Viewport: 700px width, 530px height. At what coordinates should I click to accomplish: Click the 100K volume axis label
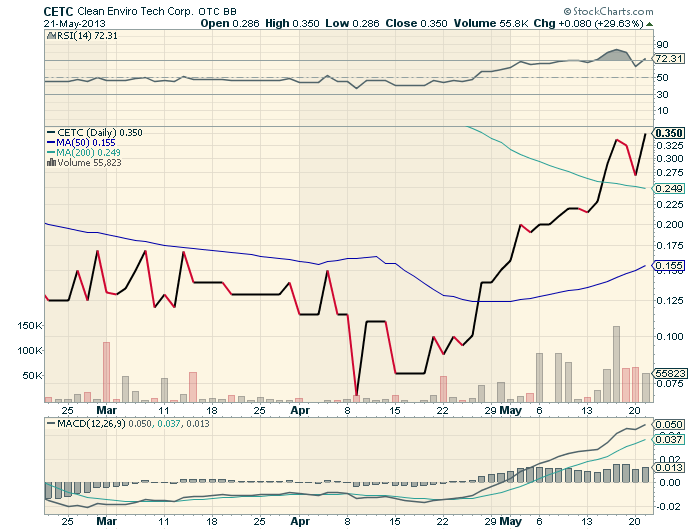click(x=30, y=351)
